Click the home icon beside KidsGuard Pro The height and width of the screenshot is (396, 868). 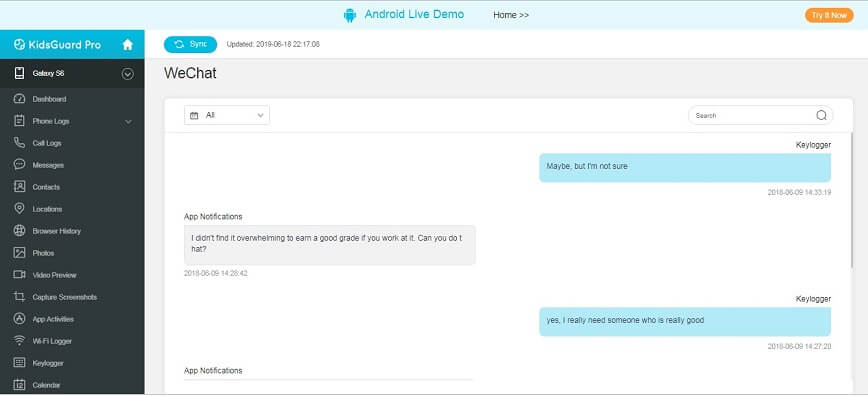click(128, 45)
